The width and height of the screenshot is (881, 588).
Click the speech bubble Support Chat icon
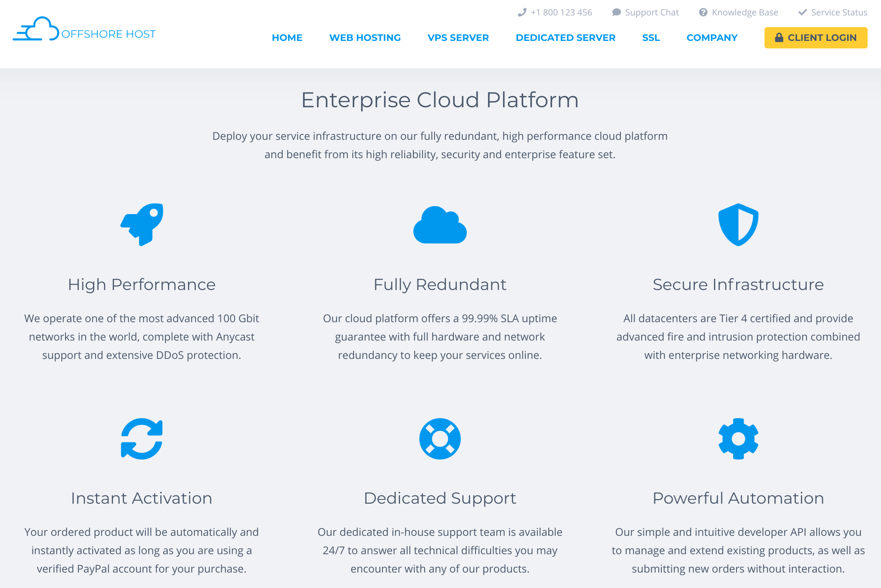[616, 13]
